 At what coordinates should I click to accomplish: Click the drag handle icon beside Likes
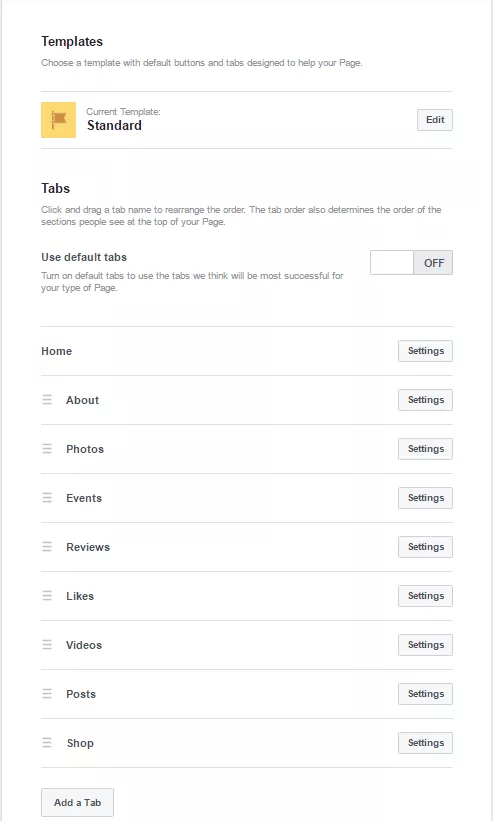pyautogui.click(x=47, y=596)
